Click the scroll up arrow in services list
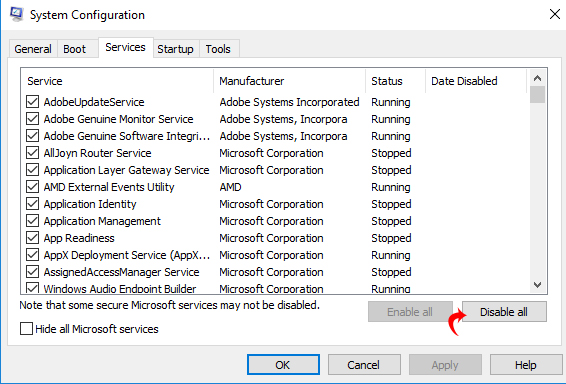Screen dimensions: 566x384 537,78
